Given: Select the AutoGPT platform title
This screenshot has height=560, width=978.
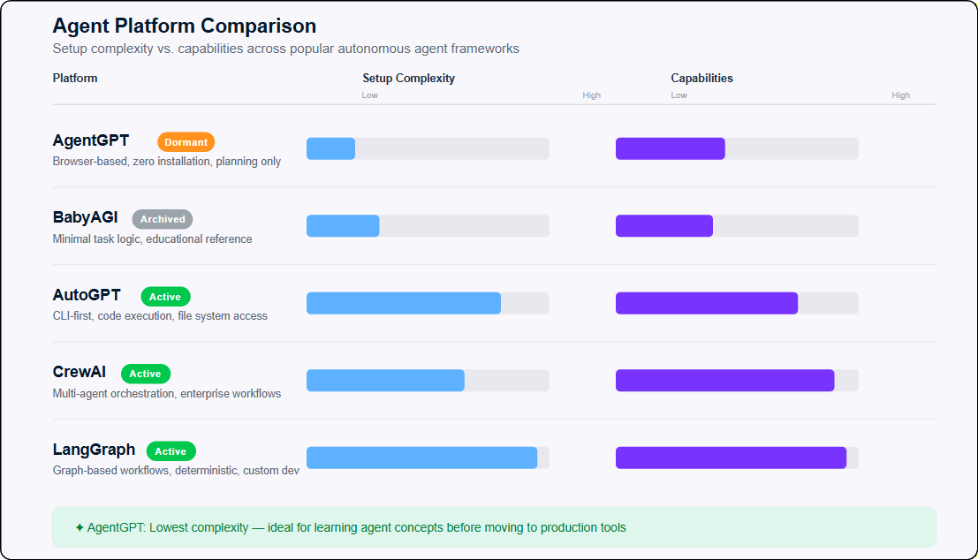Looking at the screenshot, I should (87, 295).
